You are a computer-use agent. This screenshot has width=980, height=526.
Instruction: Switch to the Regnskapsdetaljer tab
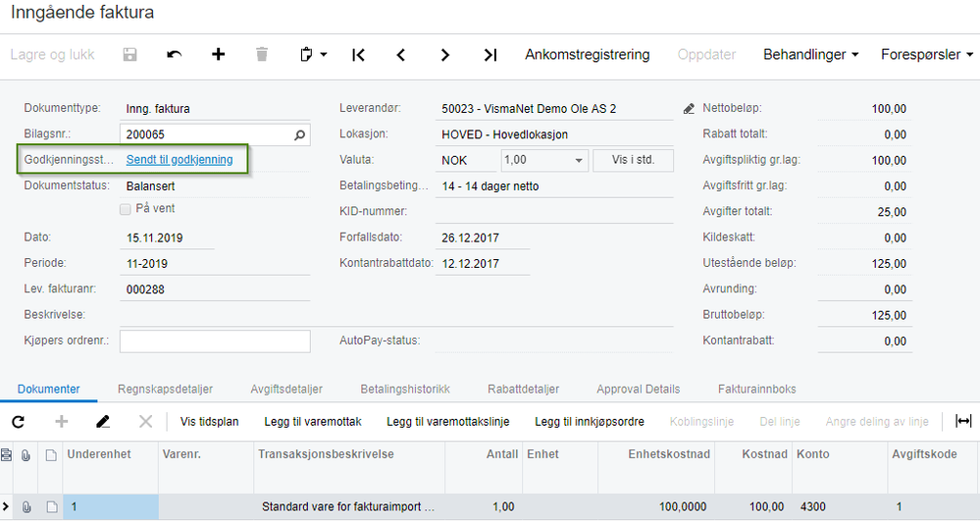[165, 390]
